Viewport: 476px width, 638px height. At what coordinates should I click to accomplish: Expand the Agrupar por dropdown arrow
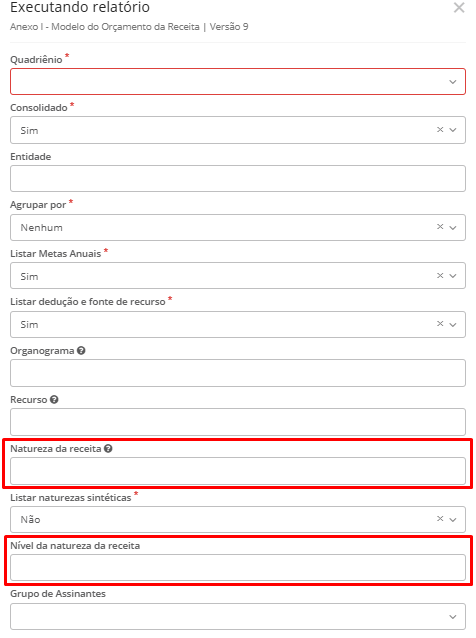453,227
